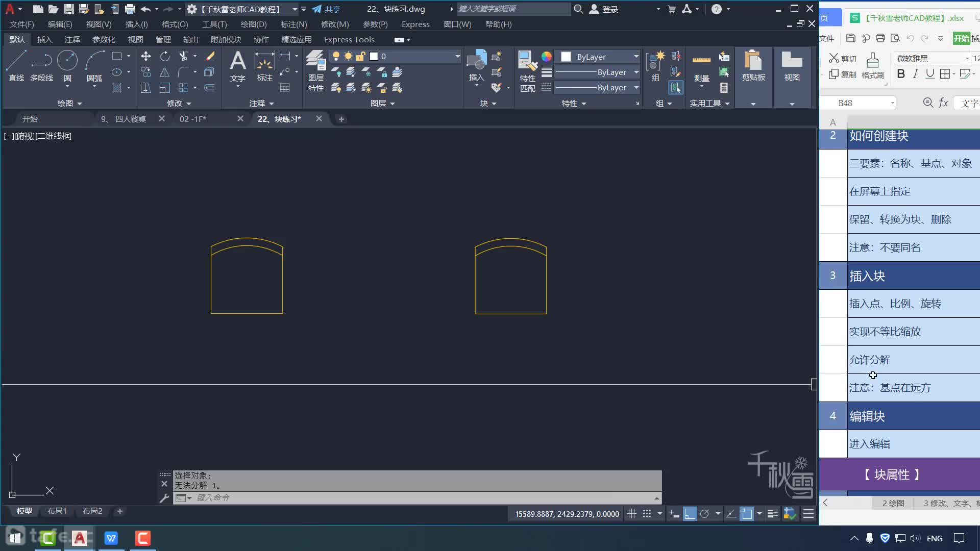Image resolution: width=980 pixels, height=551 pixels.
Task: Switch to Express Tools ribbon tab
Action: click(349, 39)
